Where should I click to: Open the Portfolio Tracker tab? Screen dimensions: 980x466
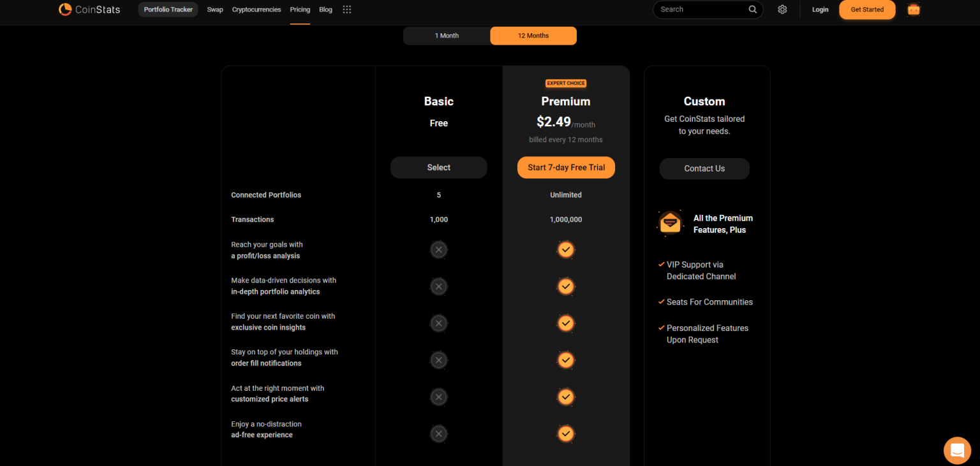(168, 10)
